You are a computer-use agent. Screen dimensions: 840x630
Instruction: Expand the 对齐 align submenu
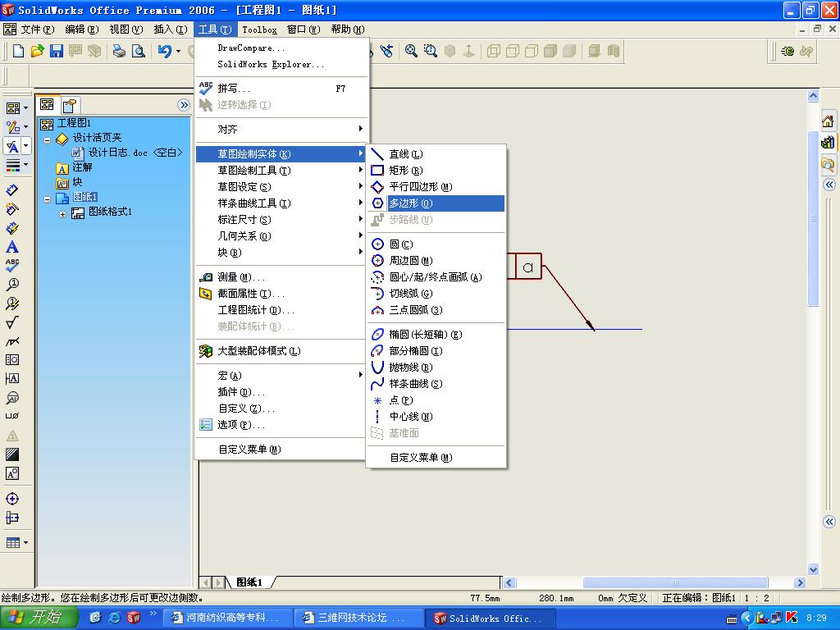tap(282, 129)
